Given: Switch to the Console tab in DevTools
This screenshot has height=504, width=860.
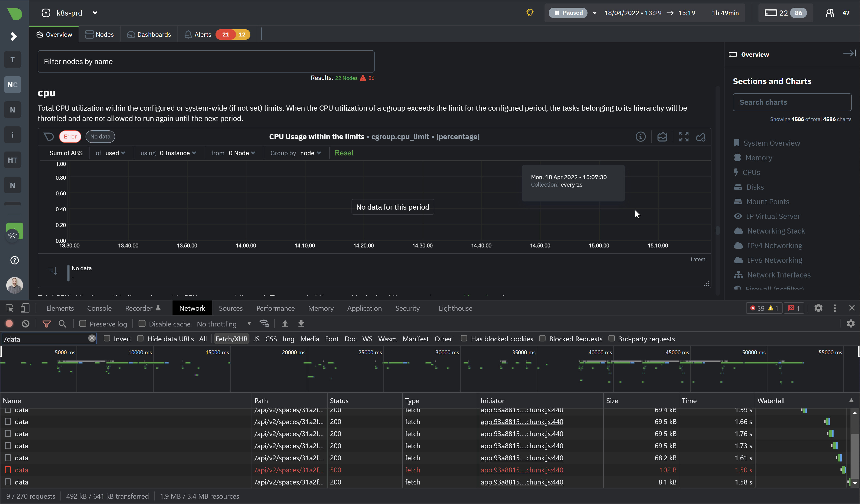Looking at the screenshot, I should [99, 308].
